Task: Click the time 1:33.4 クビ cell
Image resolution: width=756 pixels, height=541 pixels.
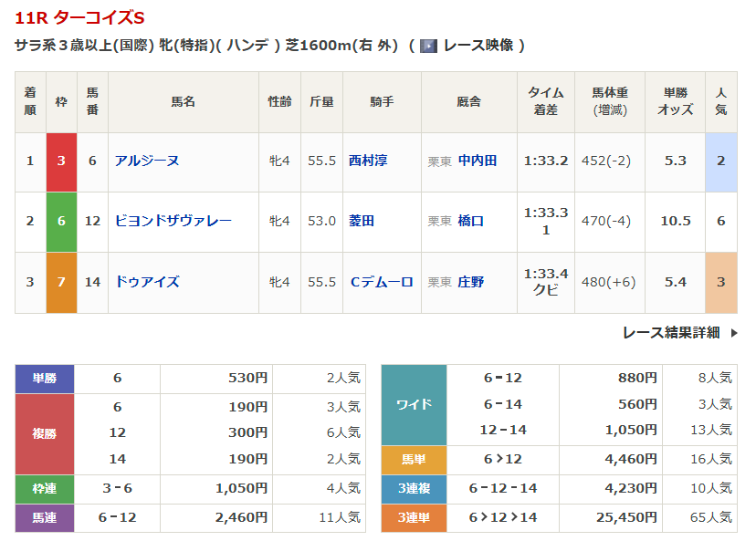Action: [546, 282]
